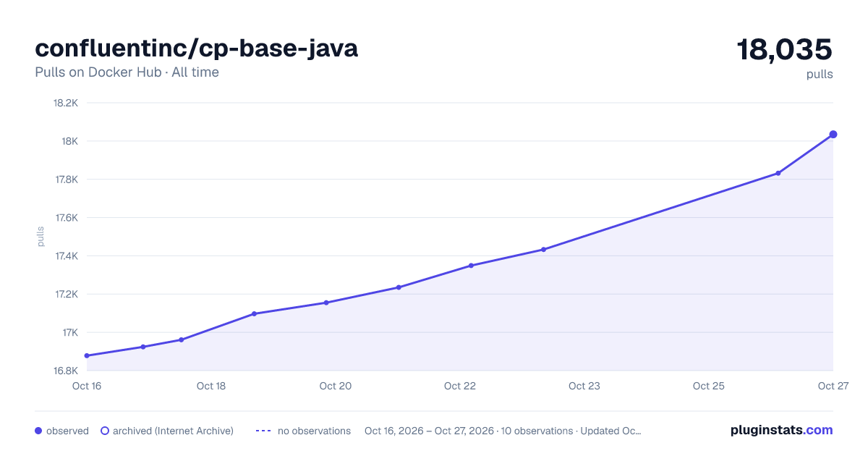The height and width of the screenshot is (456, 868).
Task: Select the data point at Oct 20
Action: point(326,303)
